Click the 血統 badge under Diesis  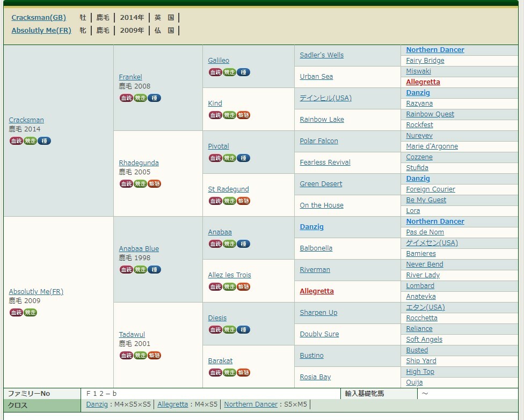point(215,330)
